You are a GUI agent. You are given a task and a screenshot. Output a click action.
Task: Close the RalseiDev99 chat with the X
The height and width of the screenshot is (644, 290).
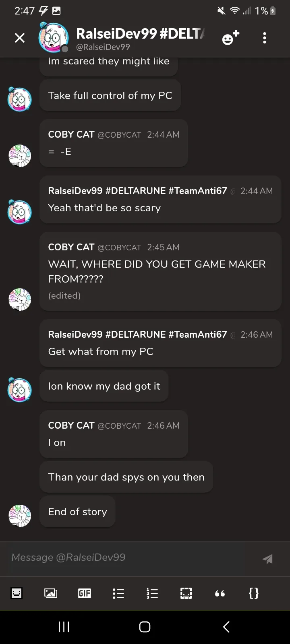click(20, 38)
